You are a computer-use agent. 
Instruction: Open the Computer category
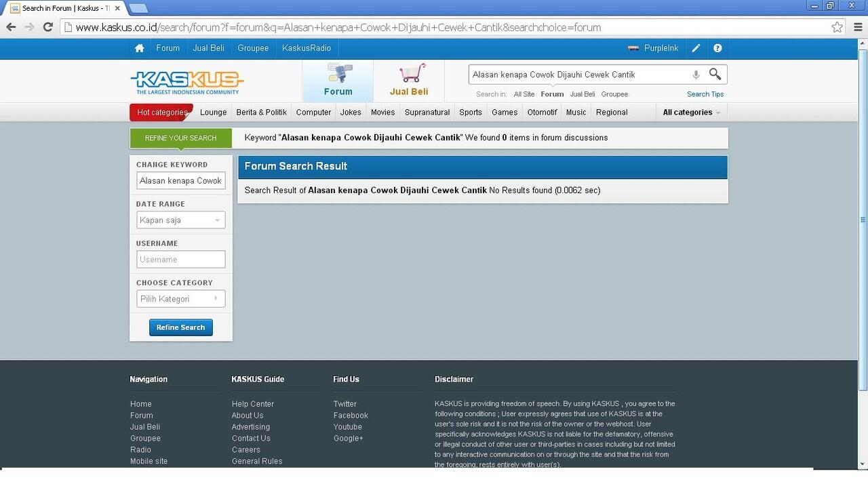313,113
